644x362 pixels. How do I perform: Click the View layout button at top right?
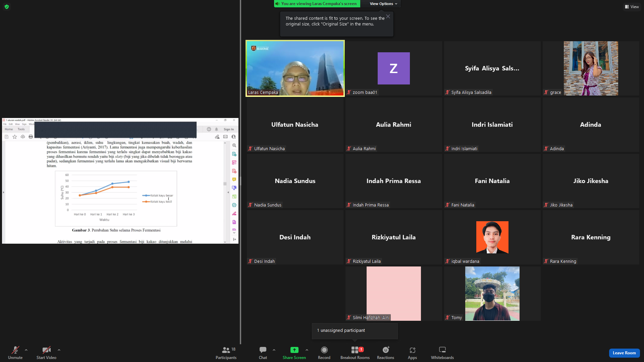pyautogui.click(x=632, y=7)
